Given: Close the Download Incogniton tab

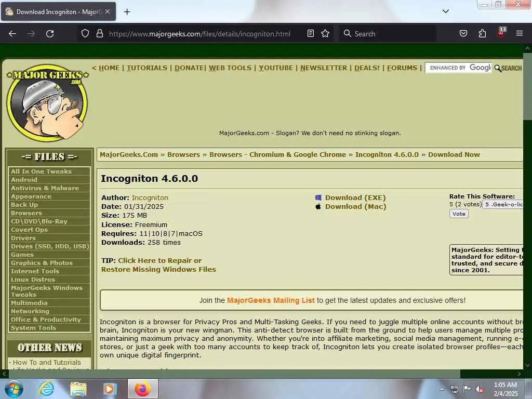Looking at the screenshot, I should 107,11.
